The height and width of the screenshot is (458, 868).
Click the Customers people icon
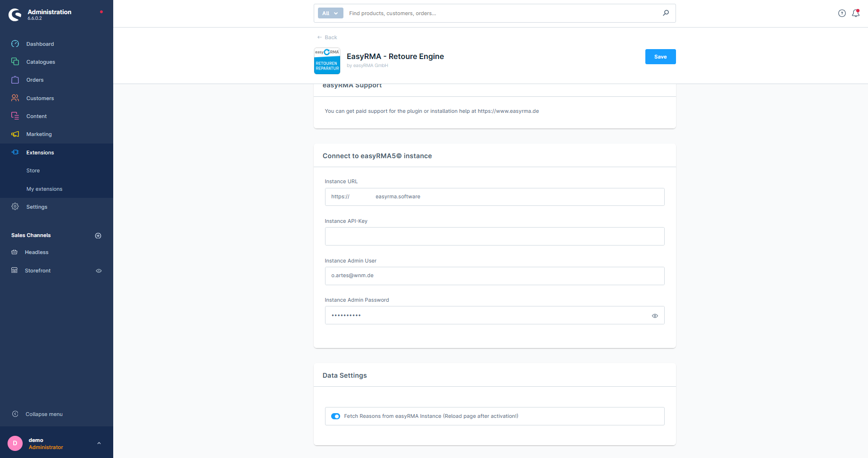tap(15, 98)
